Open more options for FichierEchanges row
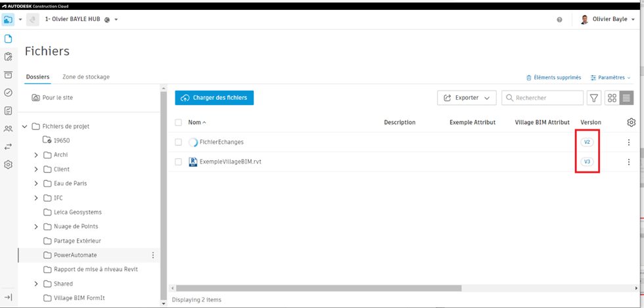 click(629, 142)
